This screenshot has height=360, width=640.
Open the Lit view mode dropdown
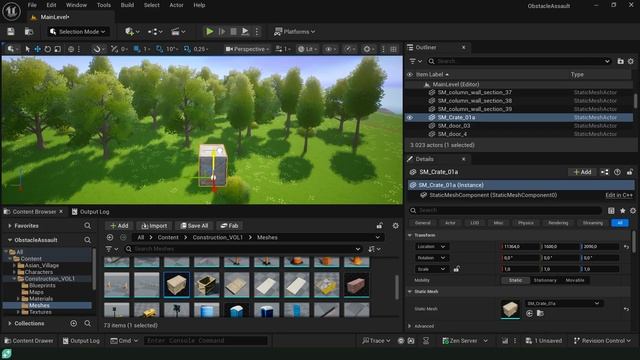coord(308,49)
